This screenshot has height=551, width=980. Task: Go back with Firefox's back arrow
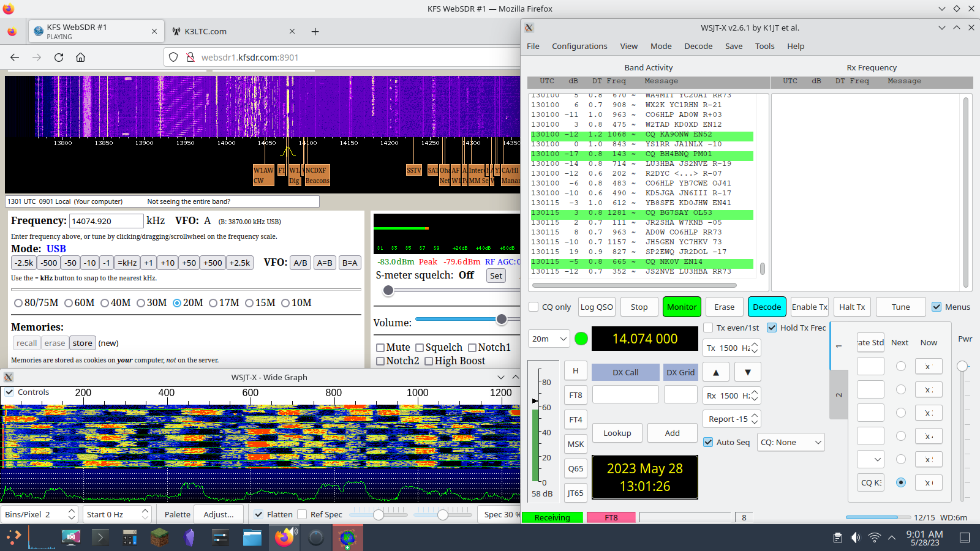click(x=15, y=57)
